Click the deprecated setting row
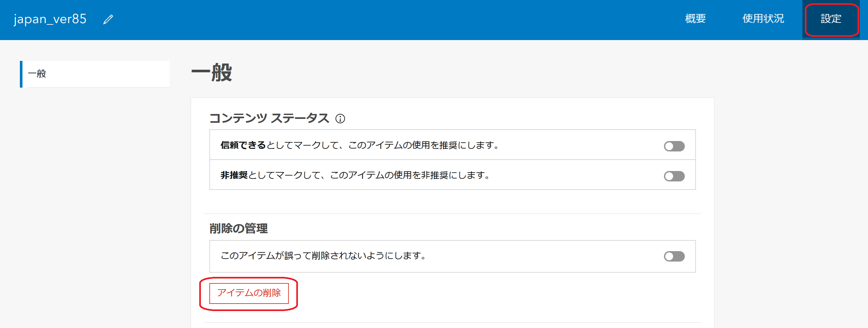The width and height of the screenshot is (868, 328). coord(452,175)
